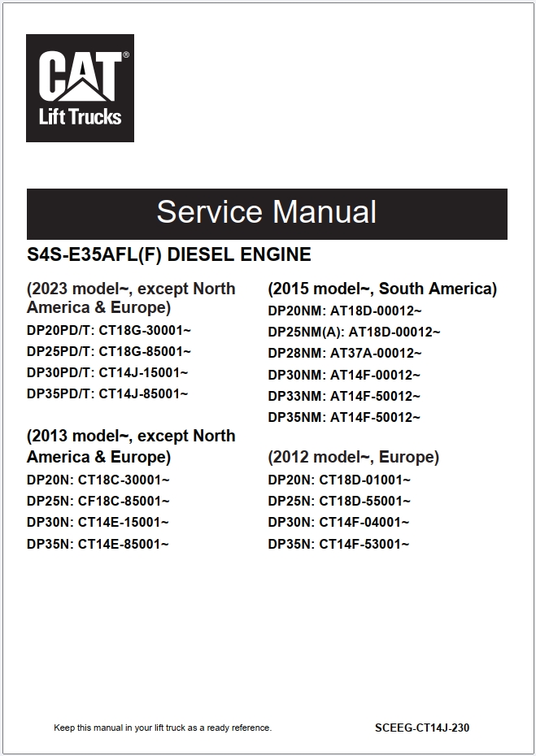Click the '(2012 model~, Europe)' heading

[x=353, y=457]
